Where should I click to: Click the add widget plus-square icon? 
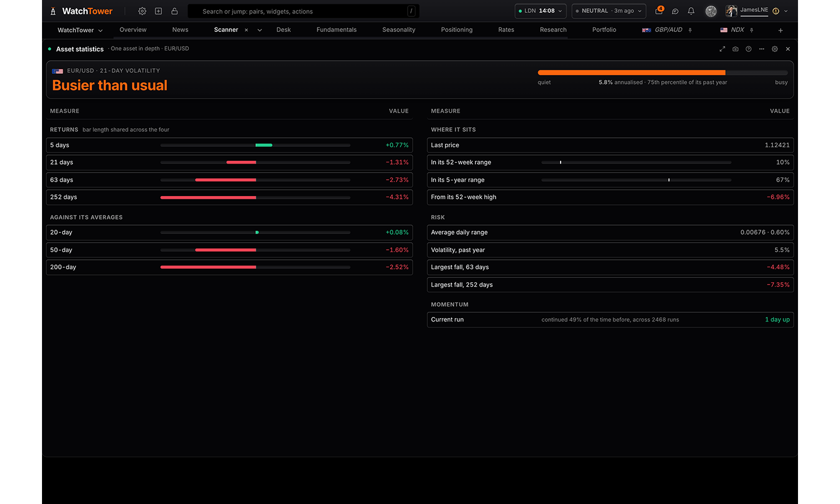158,11
